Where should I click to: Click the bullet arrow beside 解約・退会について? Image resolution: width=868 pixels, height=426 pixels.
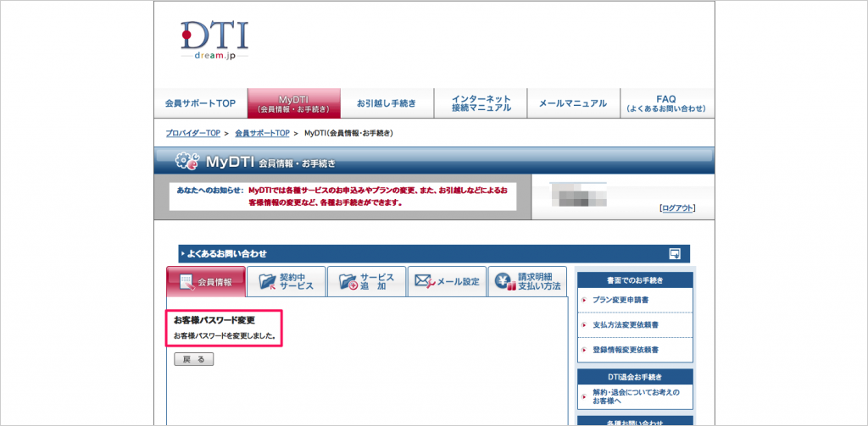pos(584,396)
